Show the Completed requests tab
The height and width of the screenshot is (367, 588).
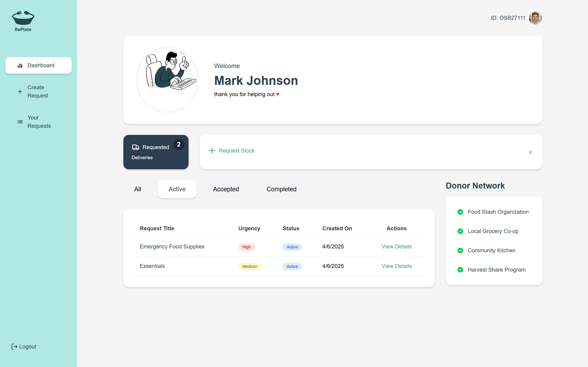(x=281, y=189)
